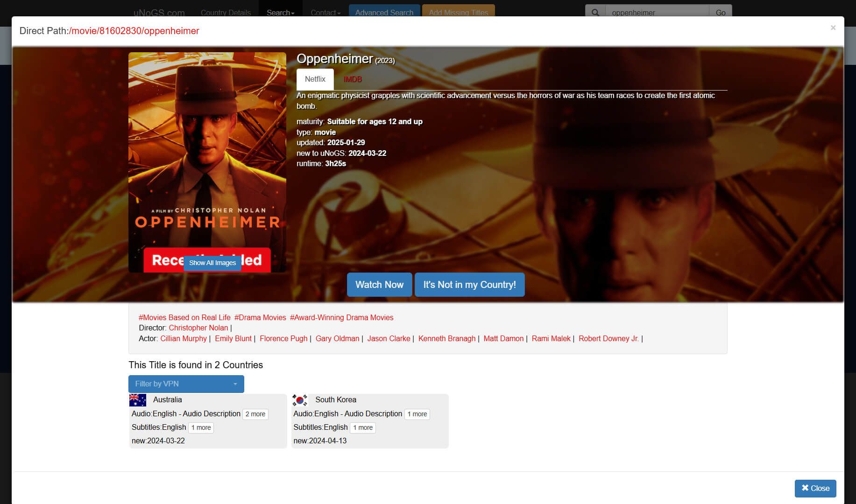Click the Show All Images button
Image resolution: width=856 pixels, height=504 pixels.
pyautogui.click(x=212, y=263)
